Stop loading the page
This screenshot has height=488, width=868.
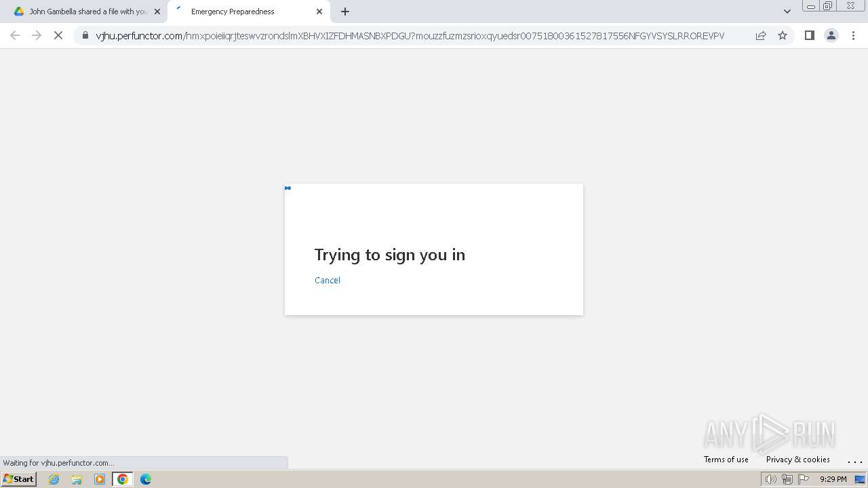click(58, 35)
